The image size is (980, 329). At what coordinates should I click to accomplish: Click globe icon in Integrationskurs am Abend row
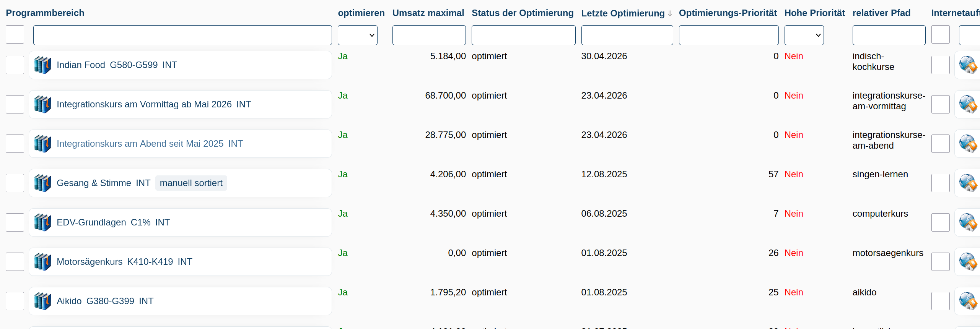pyautogui.click(x=968, y=144)
